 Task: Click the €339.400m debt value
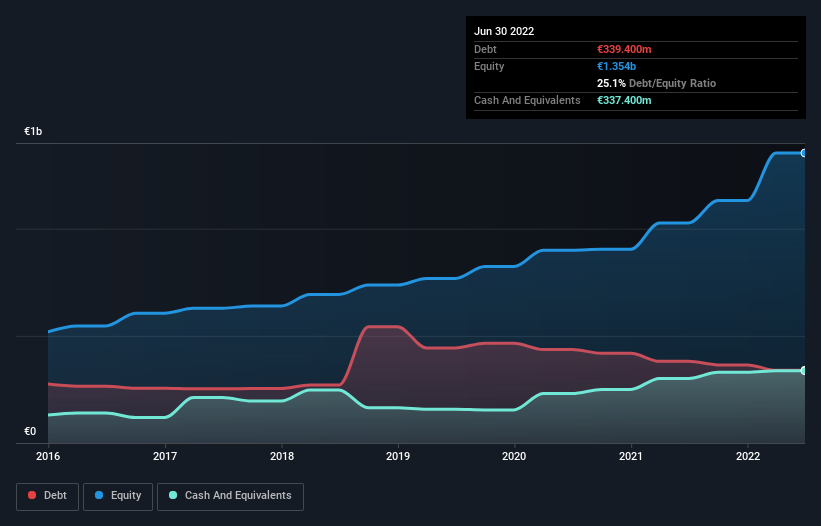(x=624, y=49)
